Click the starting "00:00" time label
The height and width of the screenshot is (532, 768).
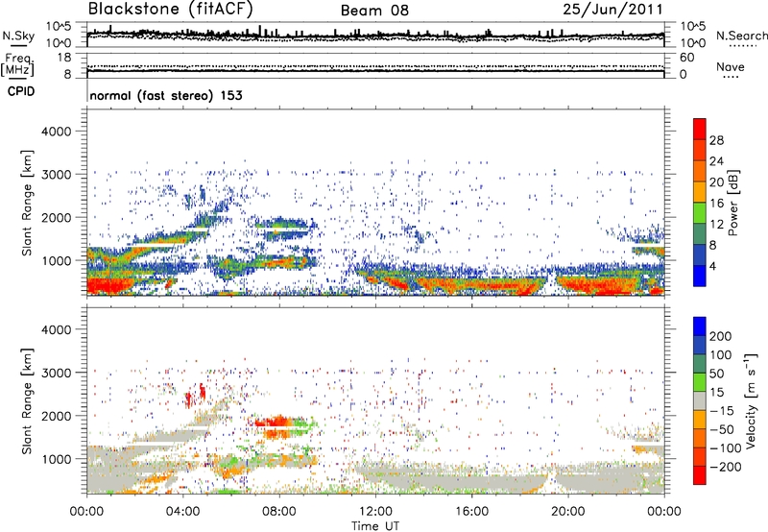pos(86,512)
